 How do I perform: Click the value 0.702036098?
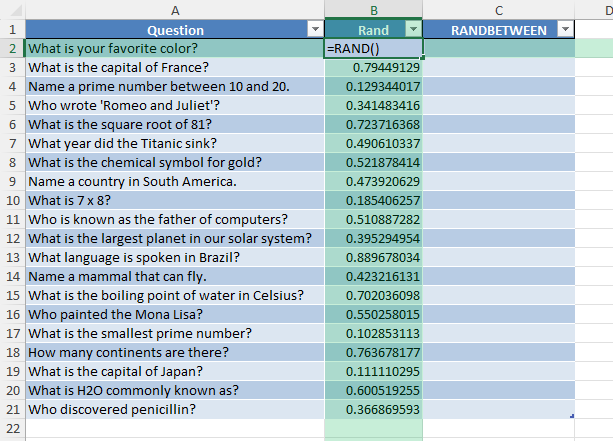point(383,296)
